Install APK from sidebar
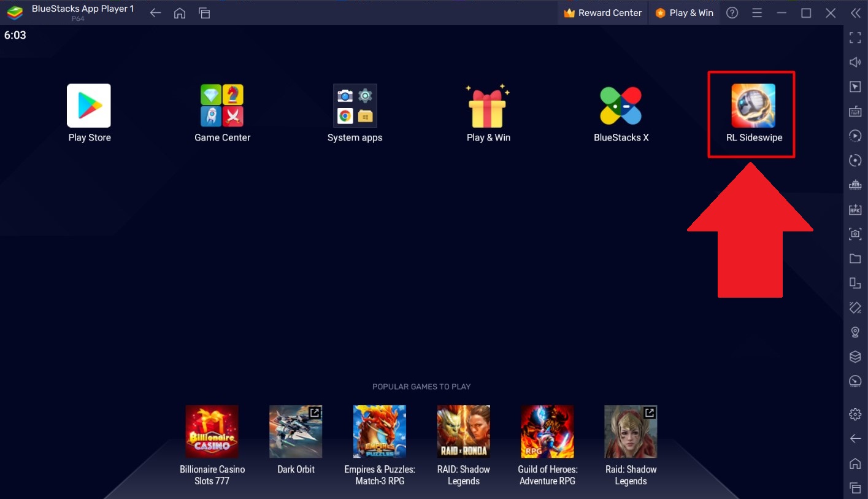Image resolution: width=868 pixels, height=499 pixels. [x=855, y=209]
